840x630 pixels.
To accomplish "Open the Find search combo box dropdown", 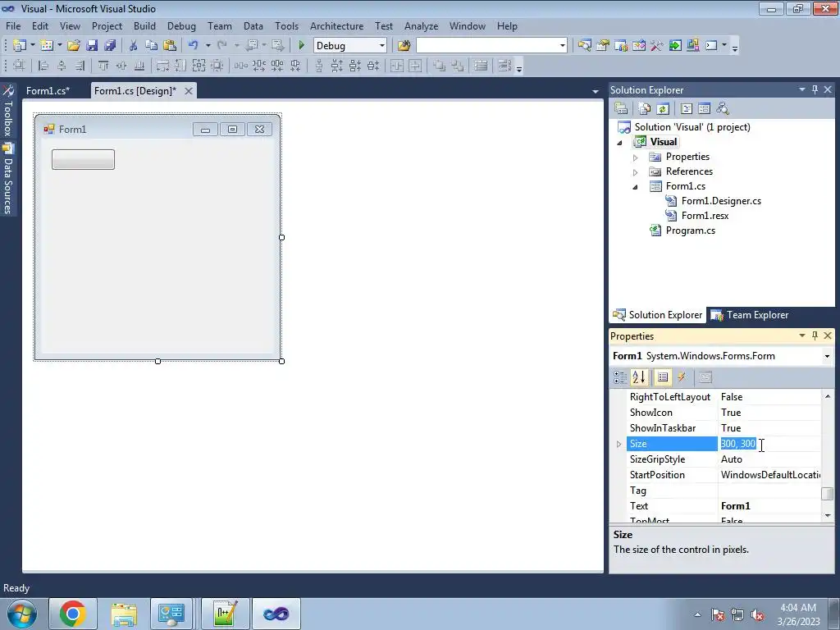I will point(563,46).
